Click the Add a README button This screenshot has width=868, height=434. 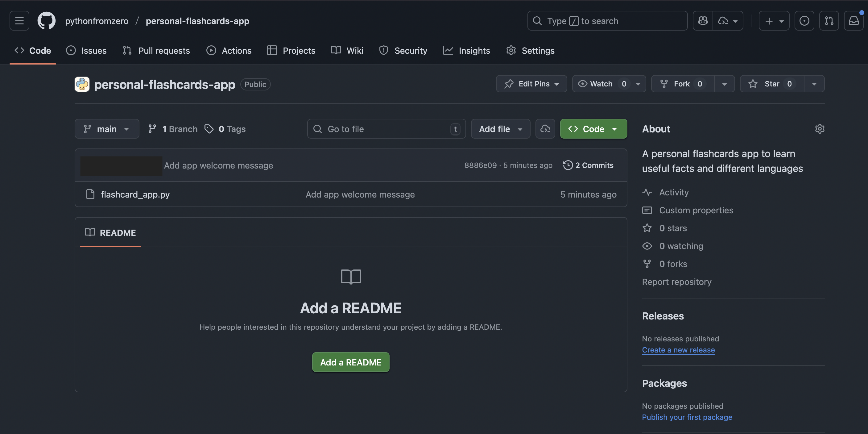pyautogui.click(x=350, y=362)
